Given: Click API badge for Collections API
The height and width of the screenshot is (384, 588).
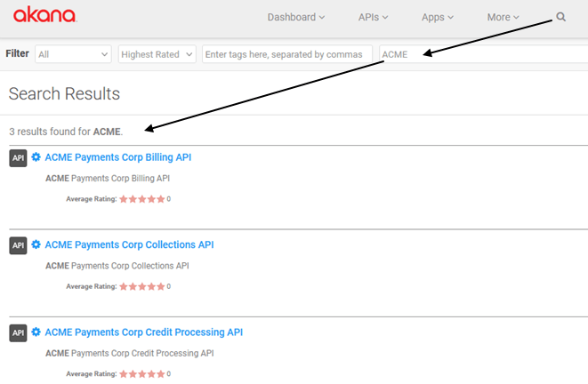Looking at the screenshot, I should [x=18, y=245].
